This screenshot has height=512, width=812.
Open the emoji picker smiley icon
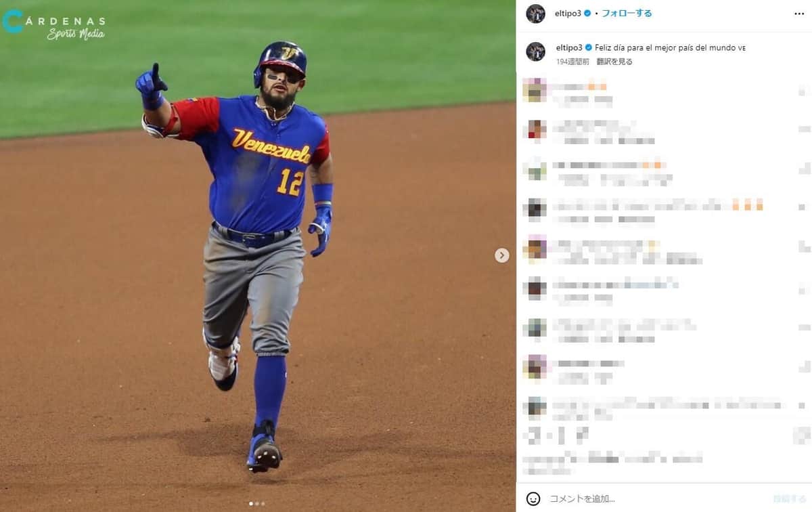click(533, 498)
